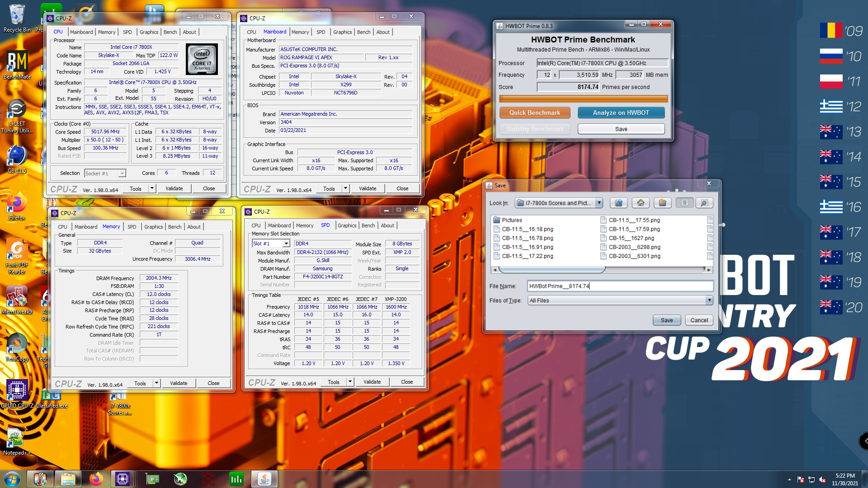This screenshot has width=868, height=488.
Task: Click Close button in Memory CPU-Z window
Action: click(213, 383)
